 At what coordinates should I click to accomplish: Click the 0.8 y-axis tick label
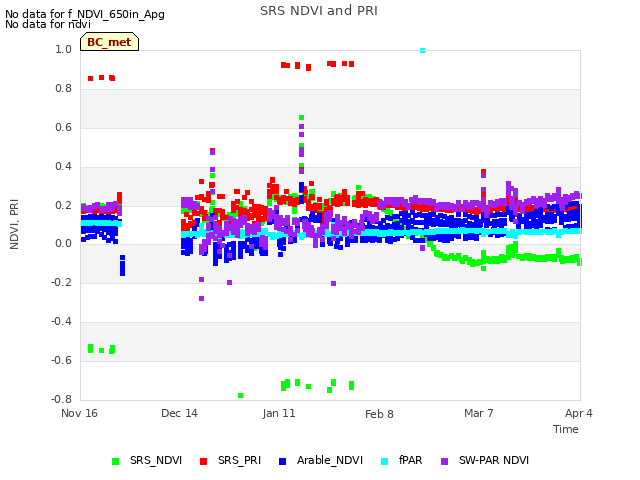64,88
